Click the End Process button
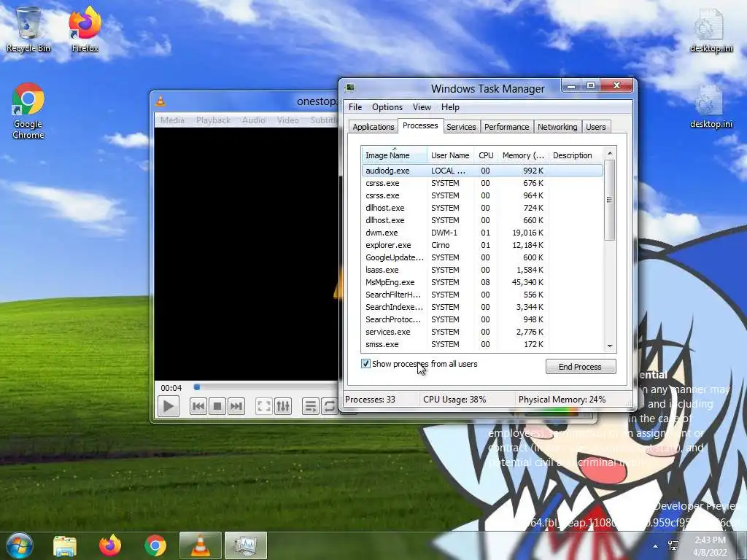747x560 pixels. click(x=580, y=367)
